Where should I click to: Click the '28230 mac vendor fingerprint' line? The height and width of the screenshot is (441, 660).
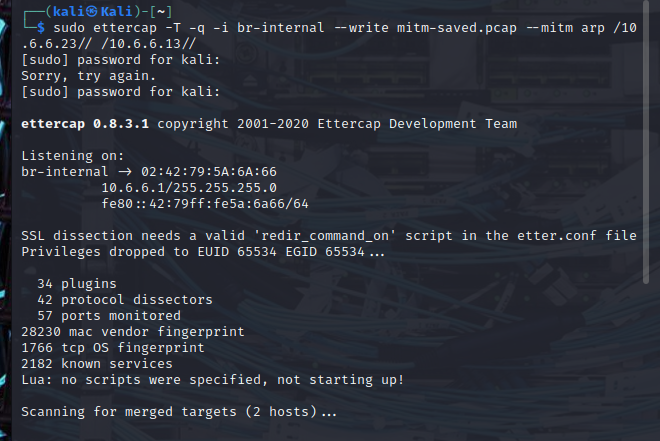(x=133, y=332)
